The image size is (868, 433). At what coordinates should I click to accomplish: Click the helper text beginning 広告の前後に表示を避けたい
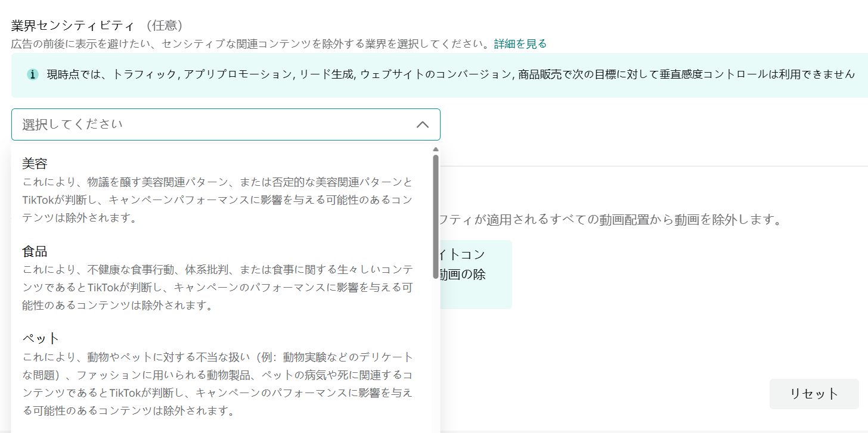[250, 43]
